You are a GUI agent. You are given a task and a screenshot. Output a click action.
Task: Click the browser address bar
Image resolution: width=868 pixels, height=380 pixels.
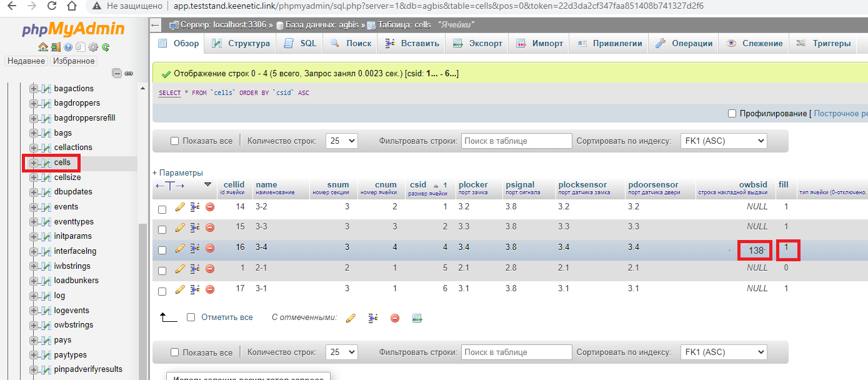[x=437, y=6]
